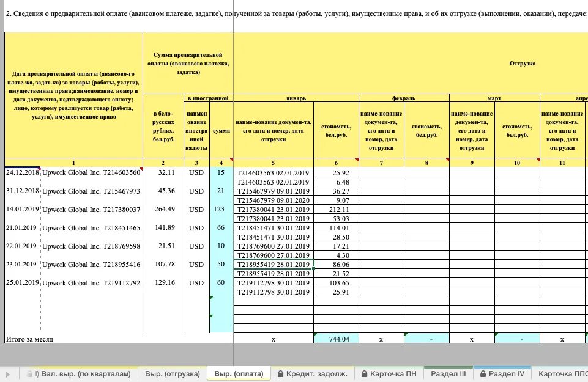The height and width of the screenshot is (382, 588).
Task: Click the currency sum 60
Action: point(221,282)
